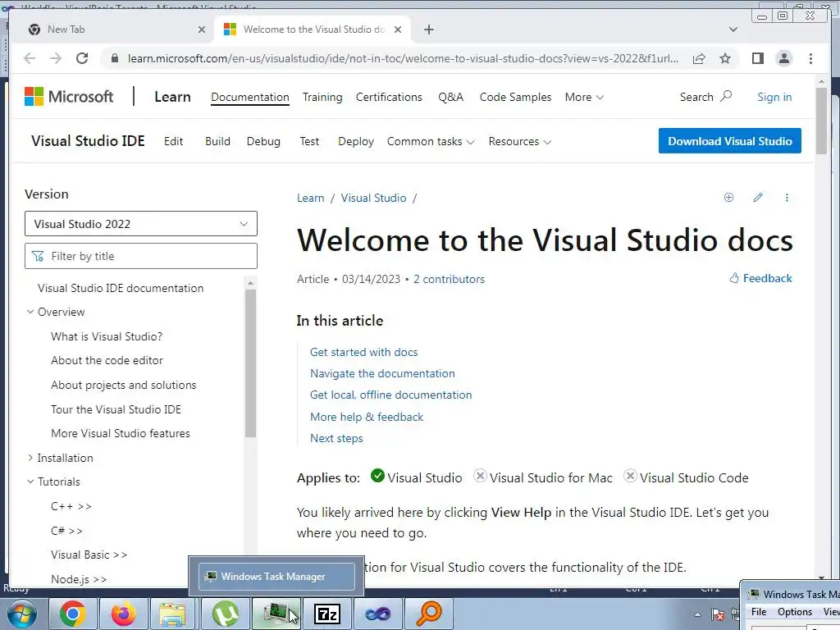This screenshot has width=840, height=630.
Task: Expand the Installation tree section
Action: pos(30,458)
